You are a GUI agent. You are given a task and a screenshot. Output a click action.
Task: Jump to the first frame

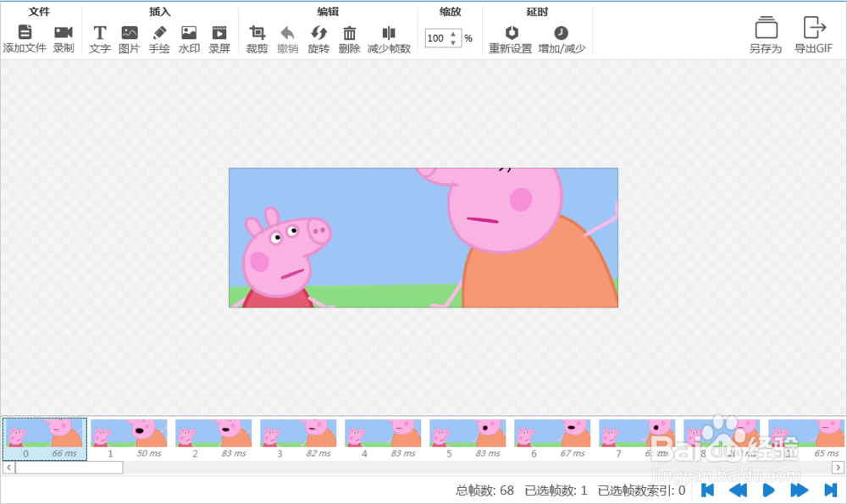click(x=707, y=490)
